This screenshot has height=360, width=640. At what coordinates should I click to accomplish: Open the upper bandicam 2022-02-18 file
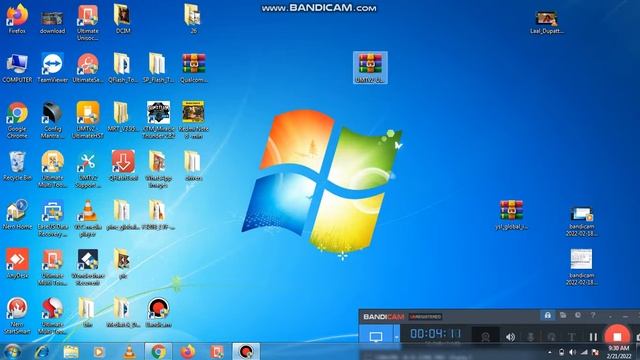point(581,222)
